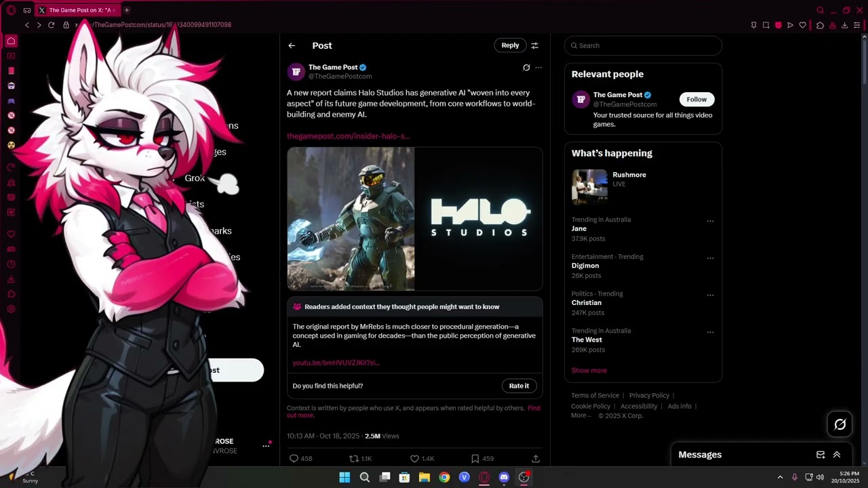Open the Rushmore live thumbnail
The image size is (868, 488).
(x=589, y=187)
